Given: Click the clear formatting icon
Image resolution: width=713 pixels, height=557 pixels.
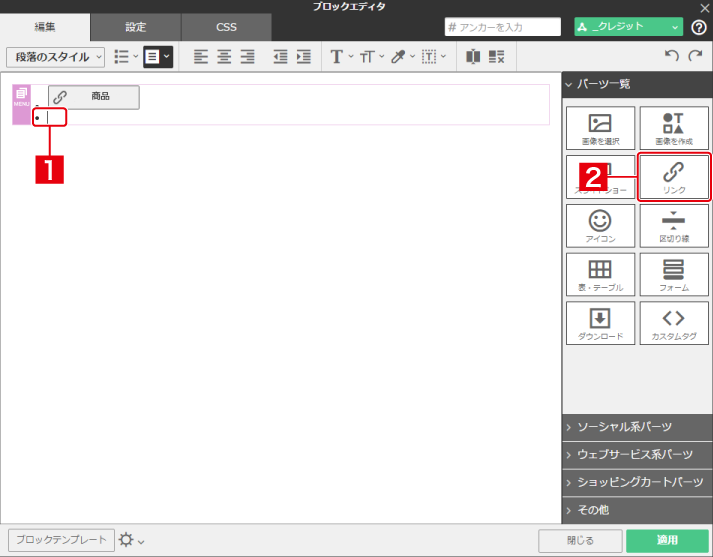Looking at the screenshot, I should tap(497, 57).
